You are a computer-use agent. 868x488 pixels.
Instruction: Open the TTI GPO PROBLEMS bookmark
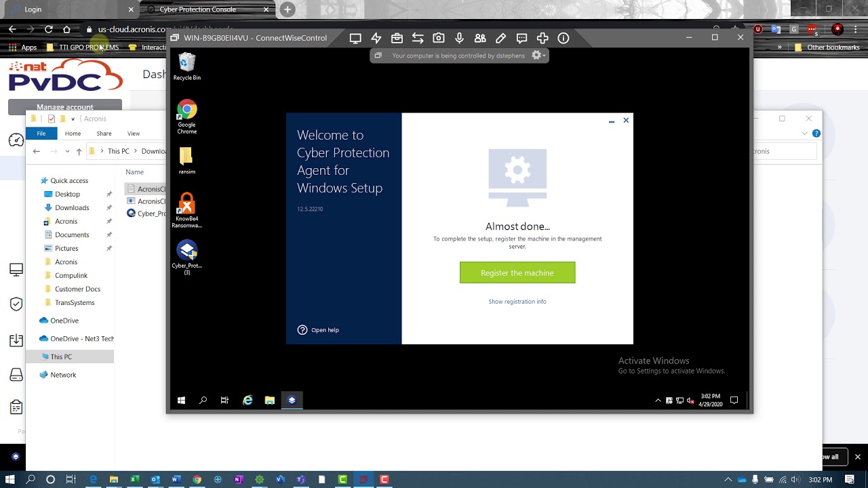(x=83, y=47)
